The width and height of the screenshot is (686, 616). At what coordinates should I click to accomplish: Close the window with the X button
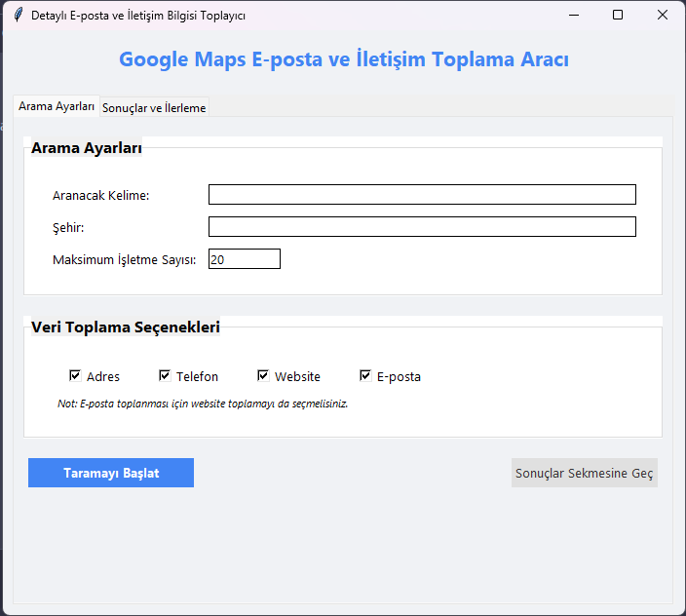coord(663,15)
